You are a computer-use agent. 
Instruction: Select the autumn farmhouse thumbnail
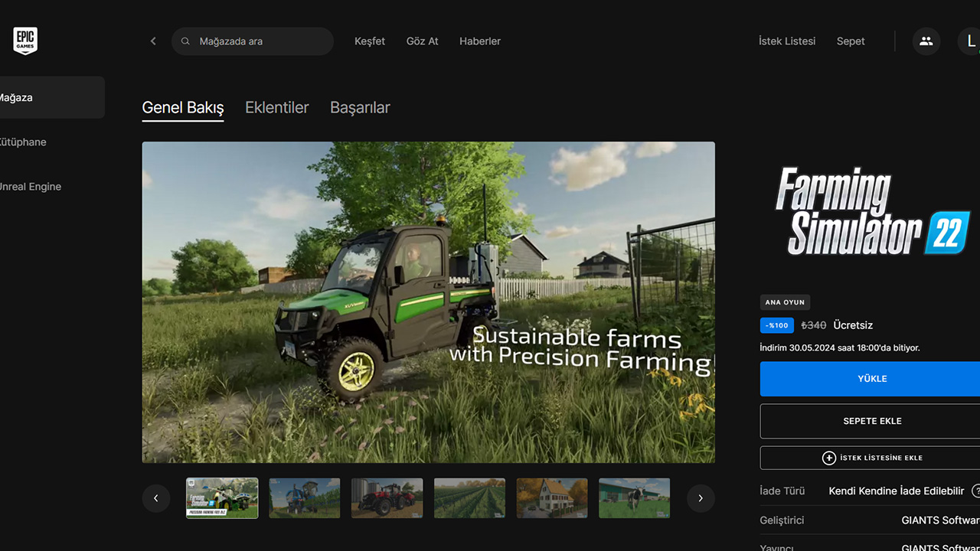(552, 498)
